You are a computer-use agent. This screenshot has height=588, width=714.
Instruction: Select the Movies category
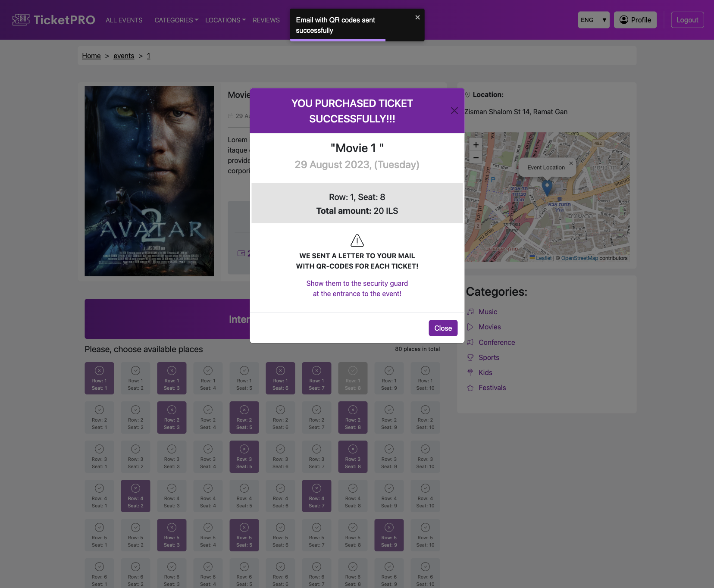pos(490,327)
